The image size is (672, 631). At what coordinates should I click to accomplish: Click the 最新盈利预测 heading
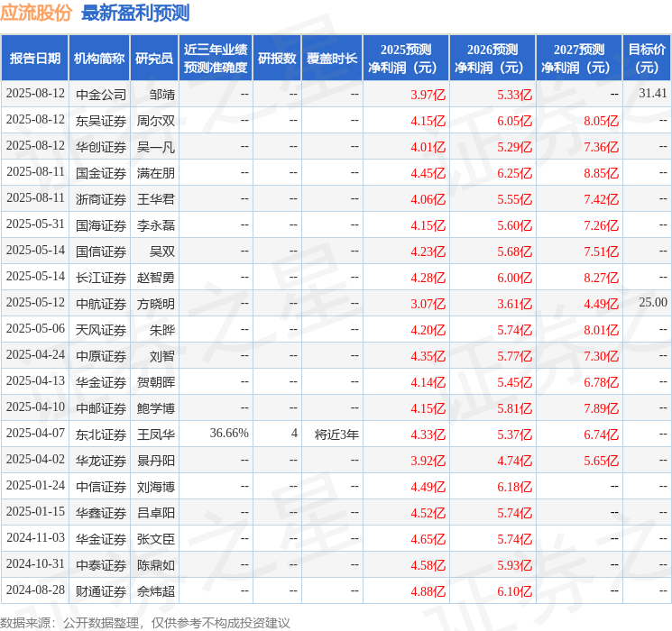(x=135, y=13)
